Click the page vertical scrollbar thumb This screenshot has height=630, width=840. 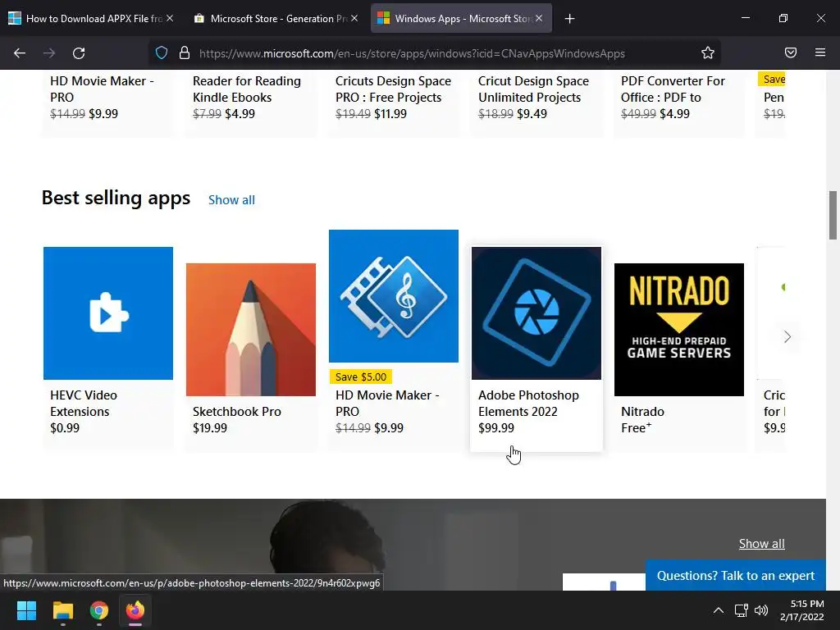pos(833,215)
